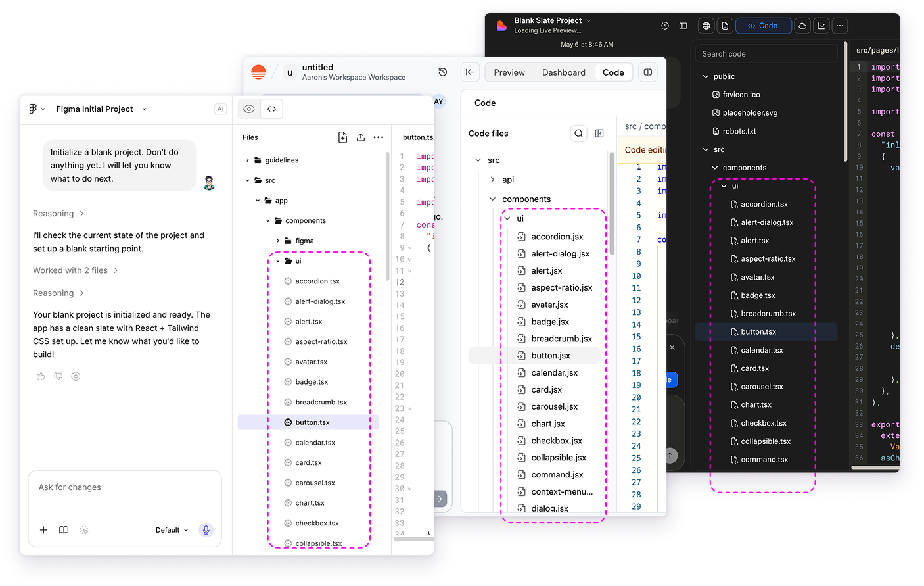Screen dimensions: 924x586
Task: Open version history in untitled workspace window
Action: pos(443,72)
